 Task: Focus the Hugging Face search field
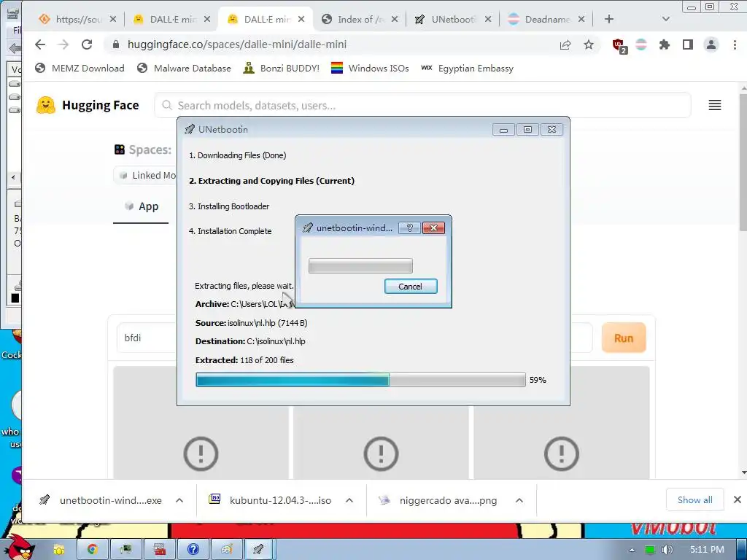tap(422, 105)
